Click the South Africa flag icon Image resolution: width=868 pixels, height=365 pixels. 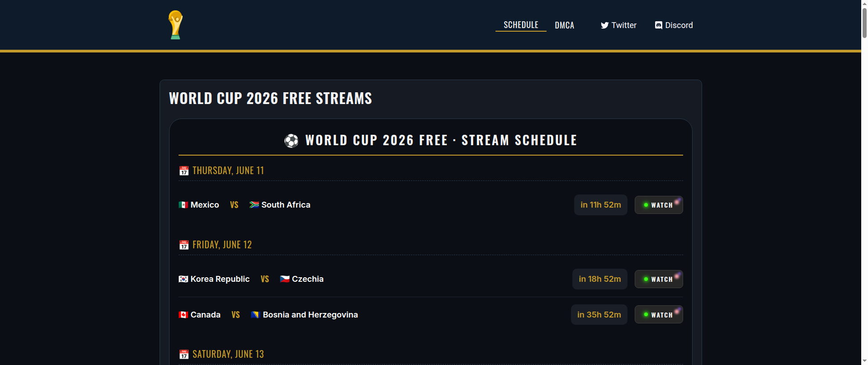click(254, 205)
